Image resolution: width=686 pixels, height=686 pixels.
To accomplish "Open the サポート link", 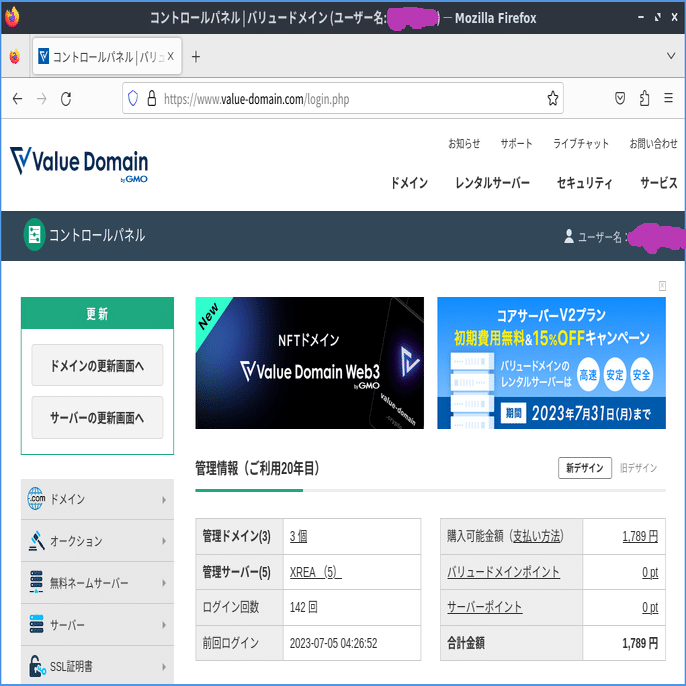I will tap(516, 143).
